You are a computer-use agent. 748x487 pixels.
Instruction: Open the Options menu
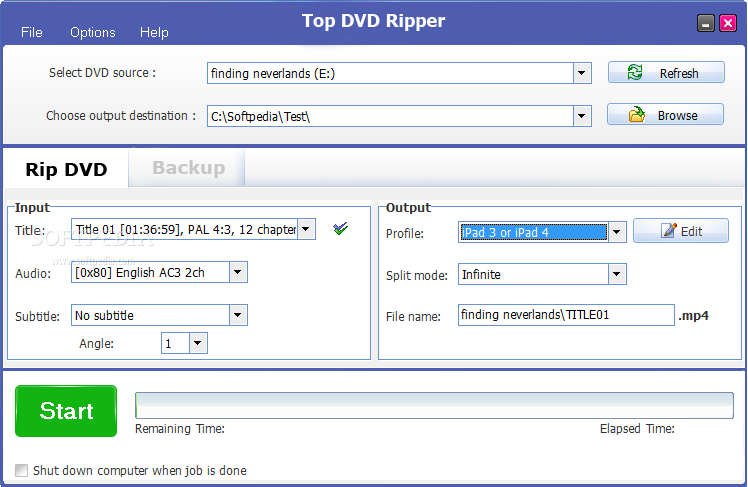[x=93, y=32]
